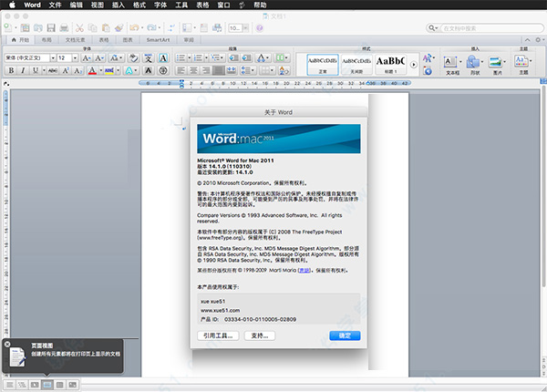Apply the 标题 1 heading style
This screenshot has width=547, height=392.
coord(390,65)
